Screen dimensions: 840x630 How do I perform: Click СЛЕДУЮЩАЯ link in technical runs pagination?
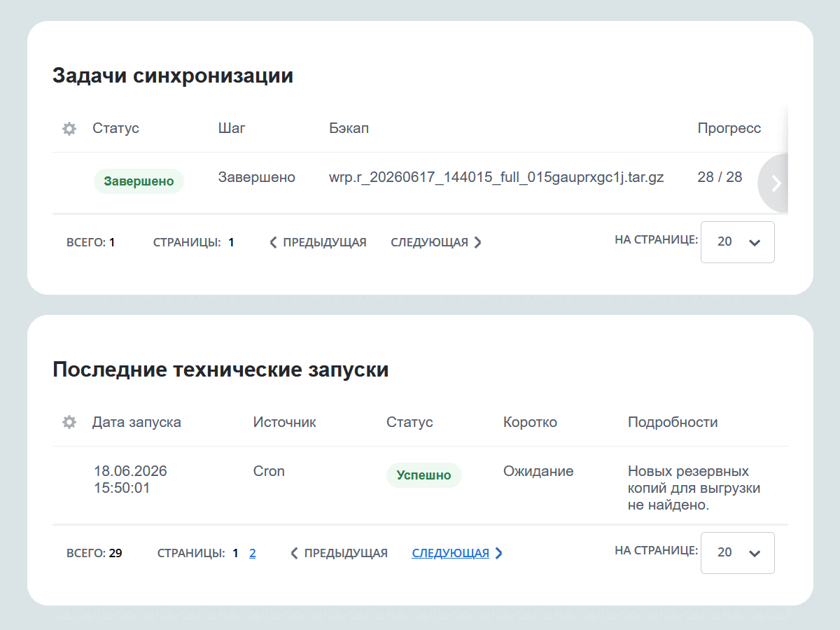[451, 553]
